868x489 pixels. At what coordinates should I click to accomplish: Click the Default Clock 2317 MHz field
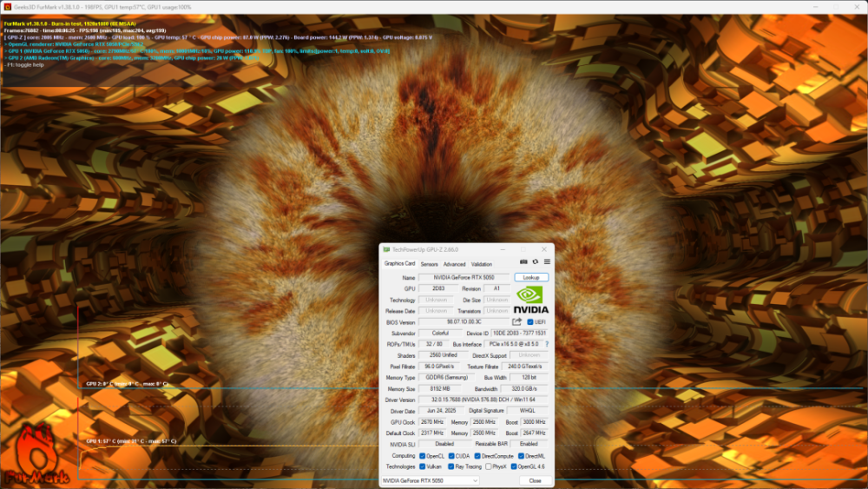click(431, 433)
